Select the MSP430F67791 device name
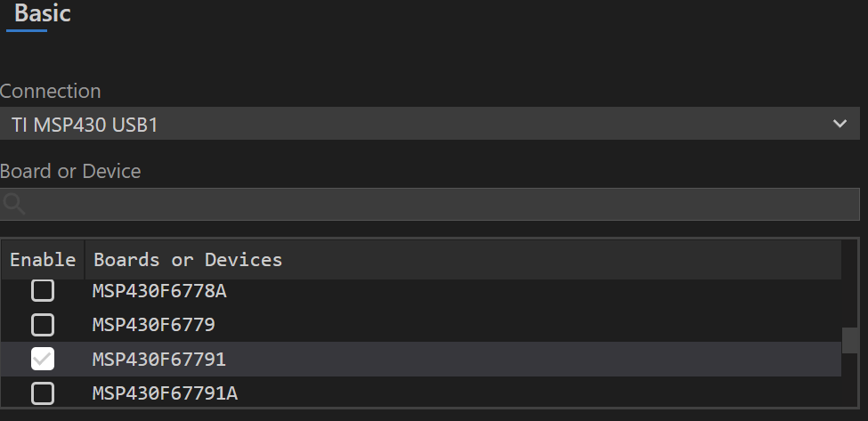This screenshot has height=421, width=868. click(158, 359)
